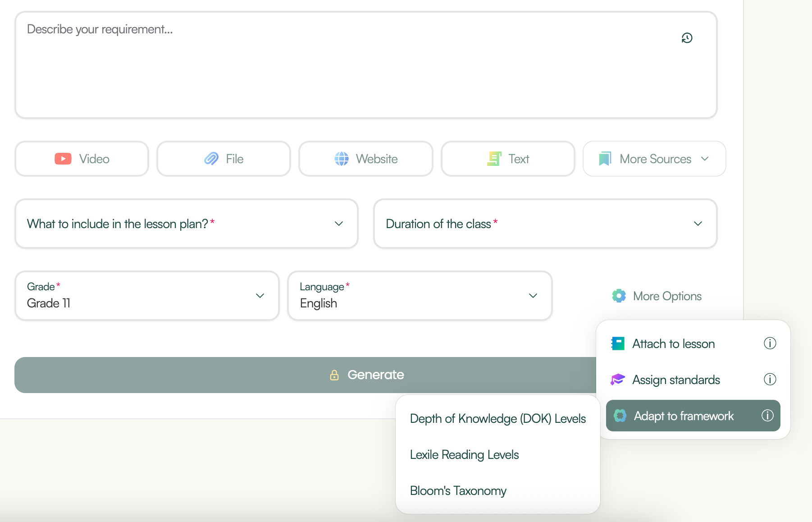Choose Depth of Knowledge (DOK) Levels
The width and height of the screenshot is (812, 522).
[498, 419]
